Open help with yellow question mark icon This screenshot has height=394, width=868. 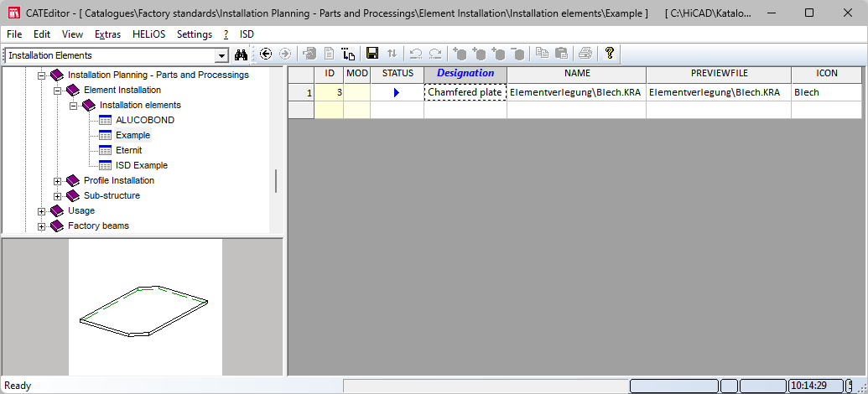610,53
